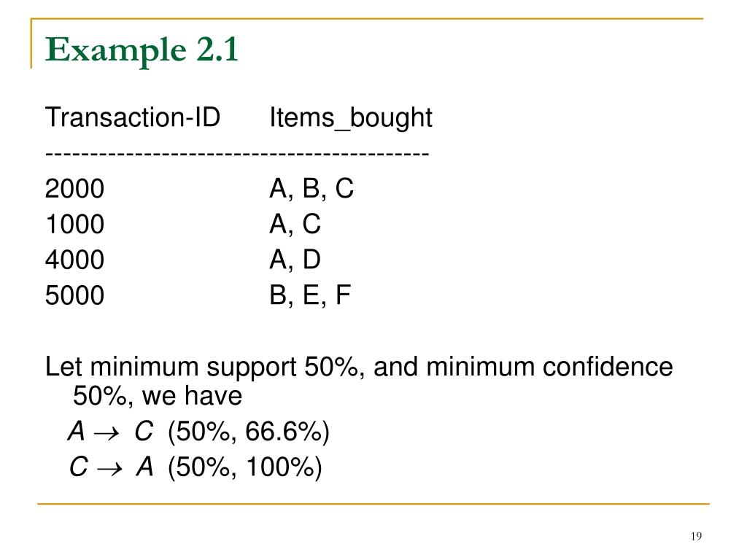
Task: Select the Transaction-ID column header
Action: click(x=133, y=117)
